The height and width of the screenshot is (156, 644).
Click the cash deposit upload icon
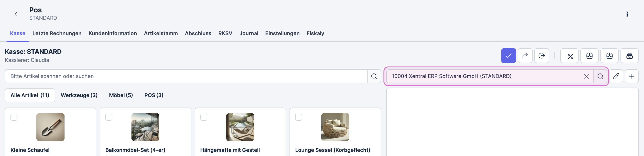589,56
